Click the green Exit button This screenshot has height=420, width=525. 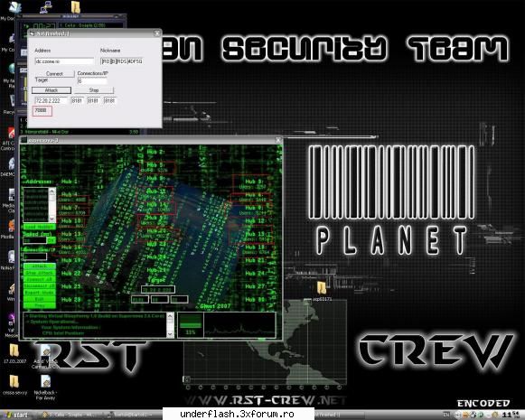coord(40,299)
